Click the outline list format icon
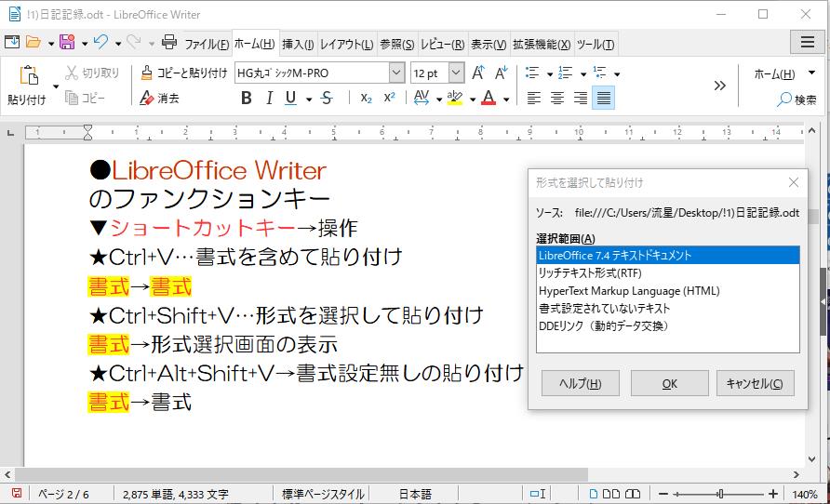 [x=599, y=73]
